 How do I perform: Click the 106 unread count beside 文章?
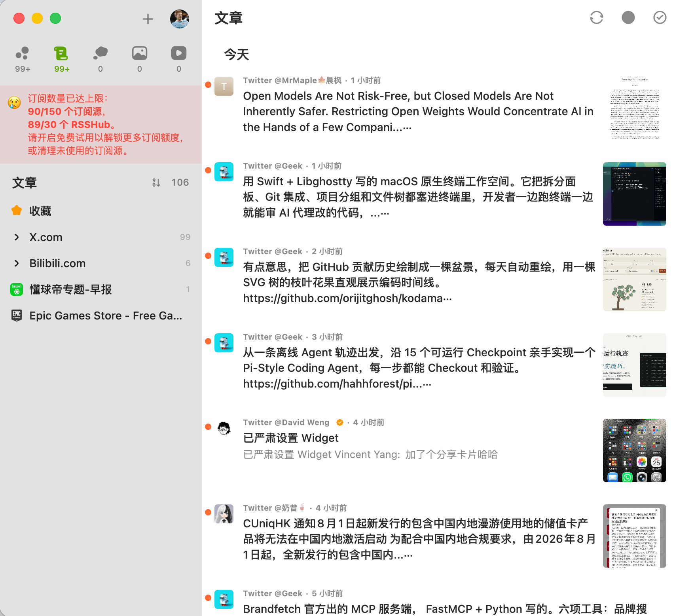[x=180, y=183]
